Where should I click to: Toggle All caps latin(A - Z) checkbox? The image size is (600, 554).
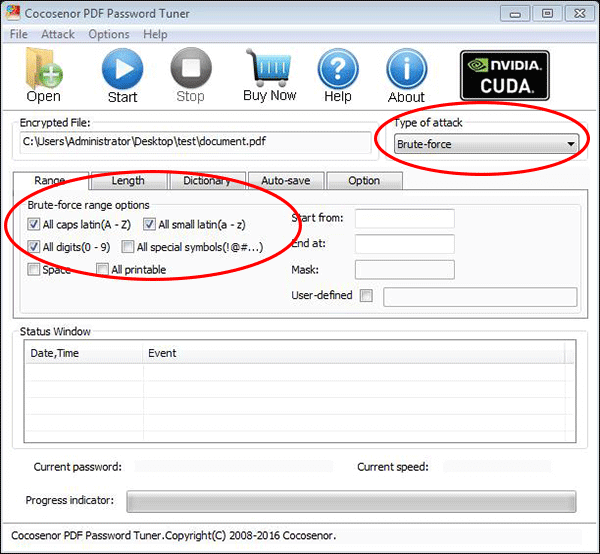point(34,224)
